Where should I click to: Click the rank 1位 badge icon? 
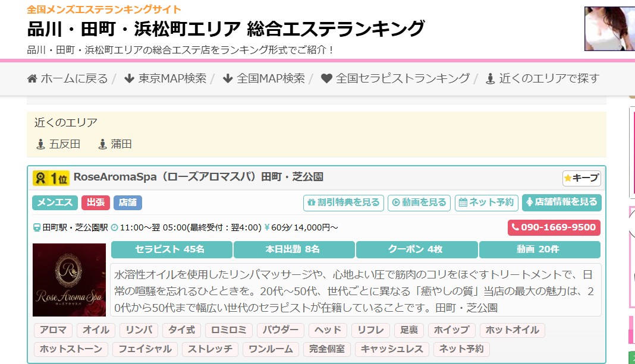coord(51,178)
